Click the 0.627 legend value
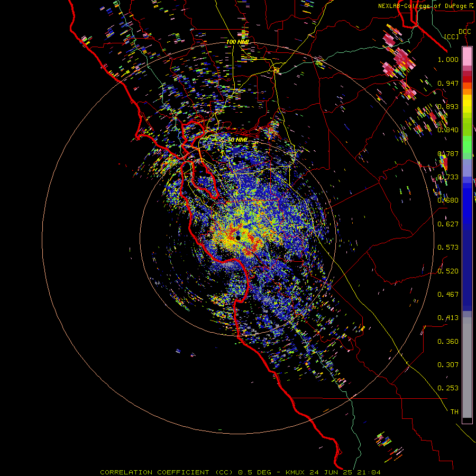Viewport: 476px width, 476px height. point(448,224)
